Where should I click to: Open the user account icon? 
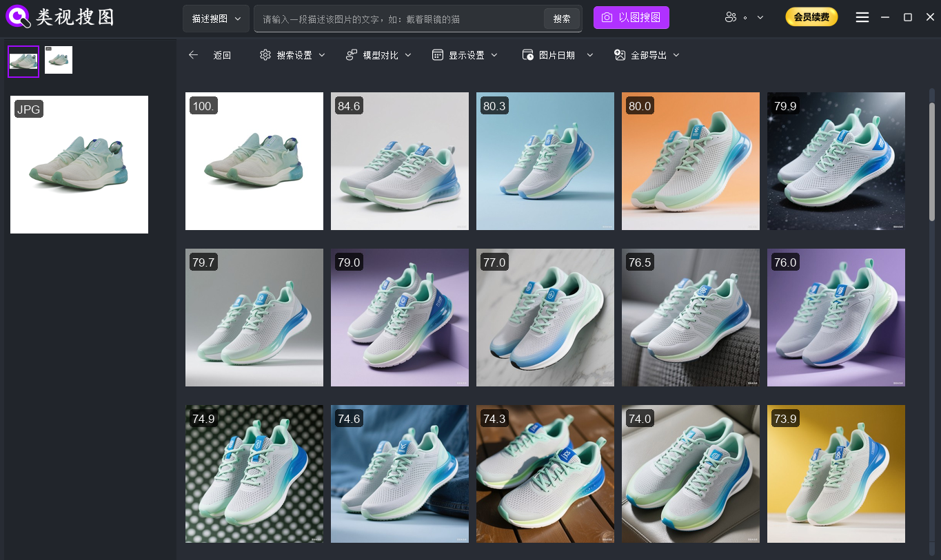tap(731, 18)
